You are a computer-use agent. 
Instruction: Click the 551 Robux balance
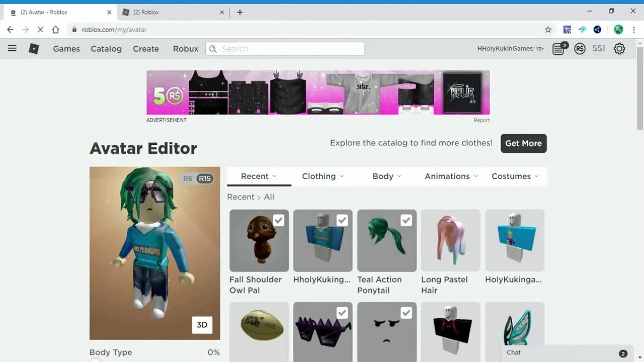coord(599,49)
